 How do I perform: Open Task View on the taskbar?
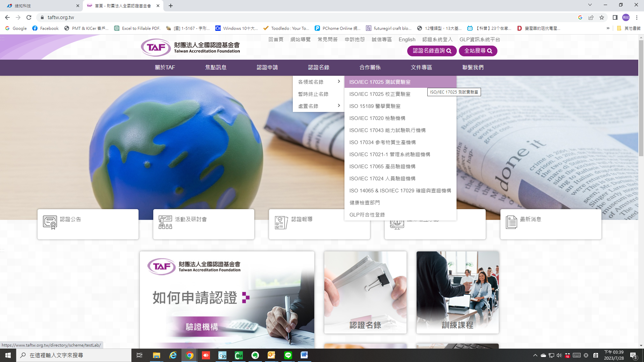140,355
